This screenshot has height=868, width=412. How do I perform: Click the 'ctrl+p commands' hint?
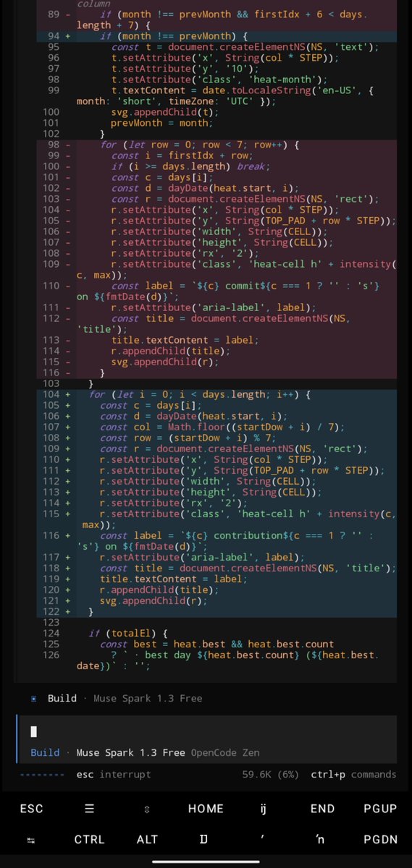pyautogui.click(x=353, y=775)
